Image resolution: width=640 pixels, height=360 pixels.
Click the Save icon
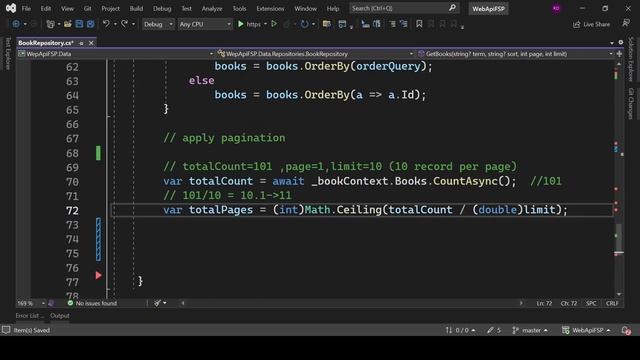79,24
